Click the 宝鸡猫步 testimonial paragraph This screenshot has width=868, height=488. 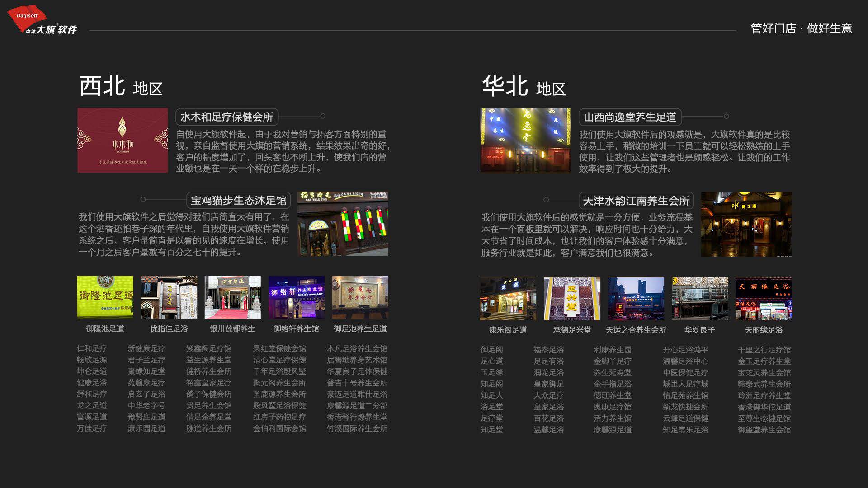[x=184, y=235]
